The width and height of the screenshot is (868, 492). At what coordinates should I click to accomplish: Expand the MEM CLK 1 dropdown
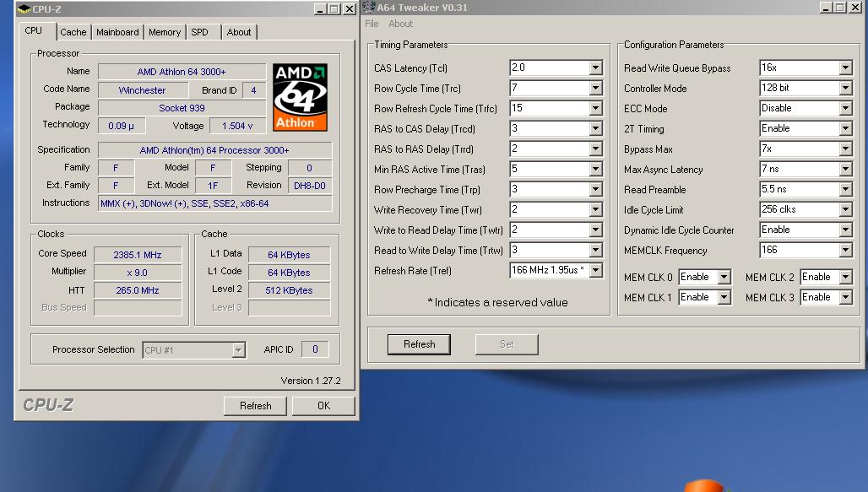[x=724, y=297]
